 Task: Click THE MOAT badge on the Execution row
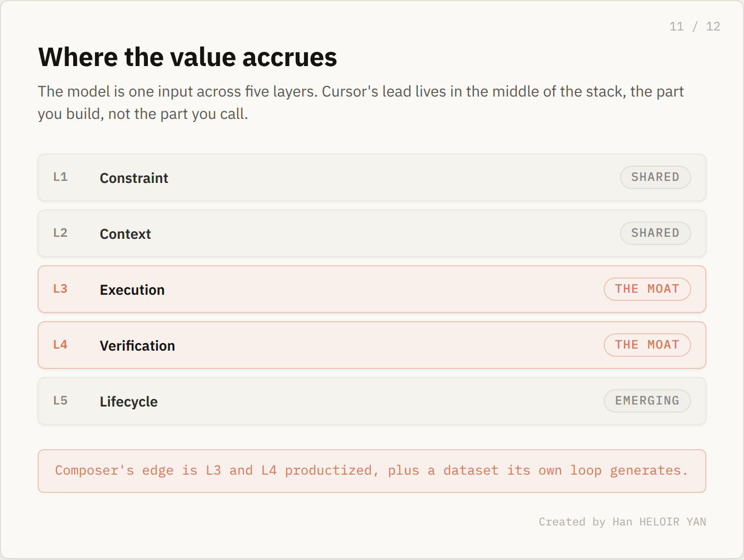[647, 289]
